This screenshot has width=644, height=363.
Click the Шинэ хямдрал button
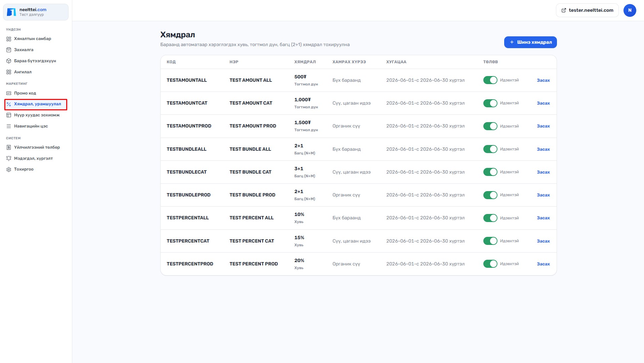click(x=530, y=42)
